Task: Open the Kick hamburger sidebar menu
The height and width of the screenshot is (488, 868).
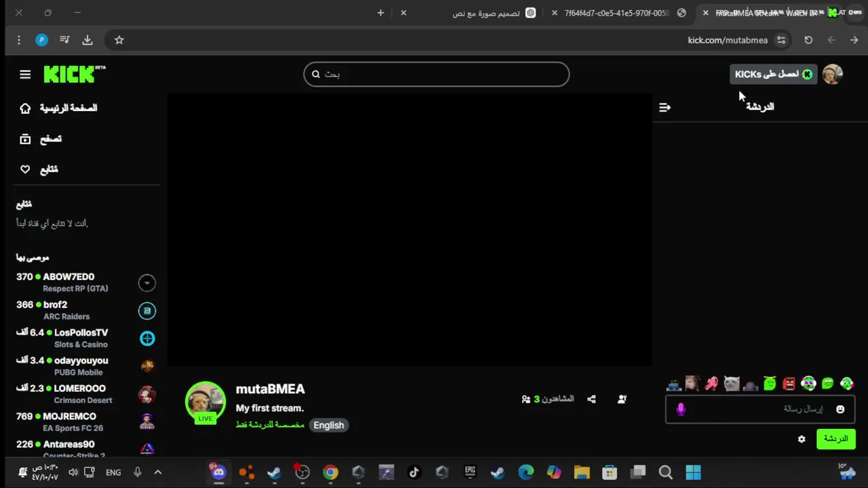Action: [25, 75]
